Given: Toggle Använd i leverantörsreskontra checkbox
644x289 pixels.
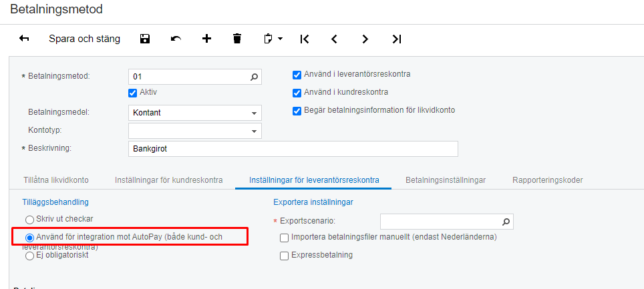Looking at the screenshot, I should (297, 75).
